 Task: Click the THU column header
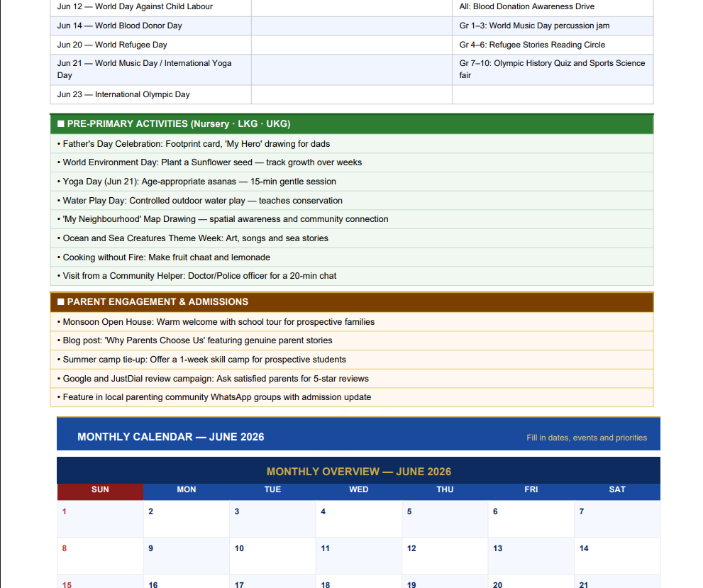(x=445, y=490)
